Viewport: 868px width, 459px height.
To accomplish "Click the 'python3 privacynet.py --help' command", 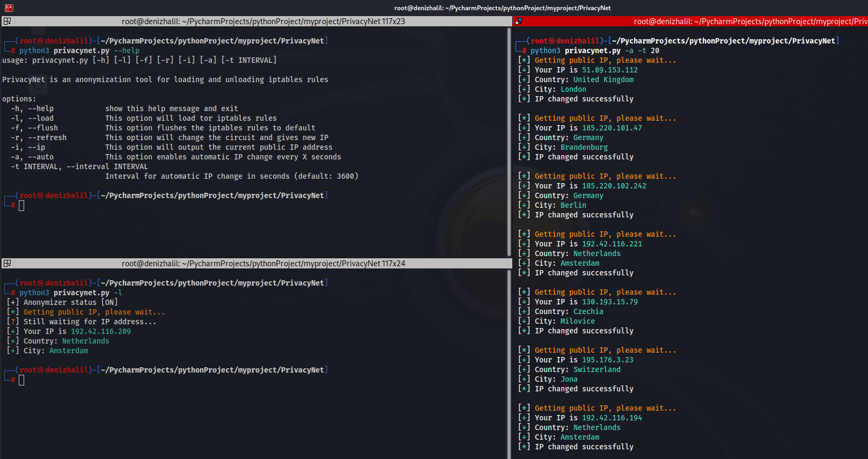I will point(79,50).
